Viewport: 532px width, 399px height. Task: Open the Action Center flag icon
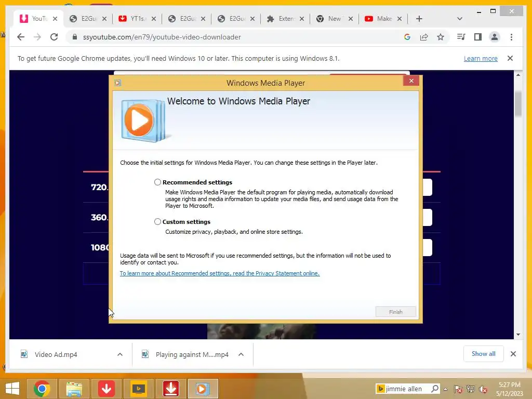point(458,389)
